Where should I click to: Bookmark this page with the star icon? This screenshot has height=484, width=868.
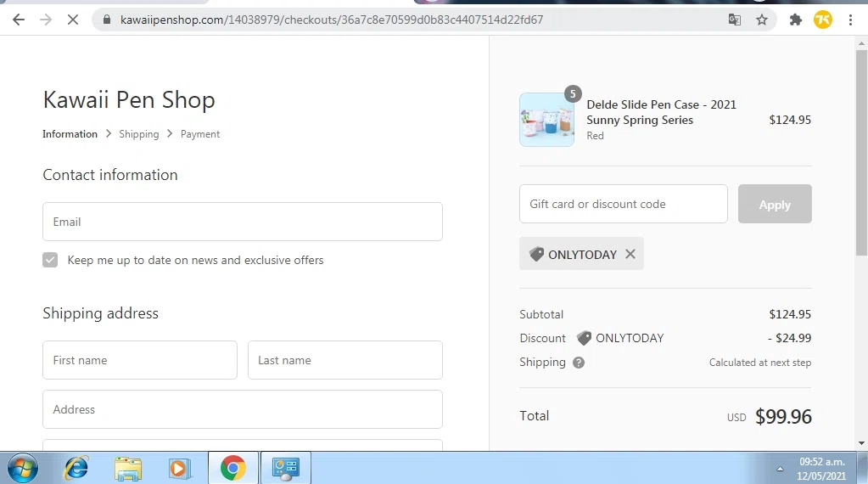click(x=762, y=20)
